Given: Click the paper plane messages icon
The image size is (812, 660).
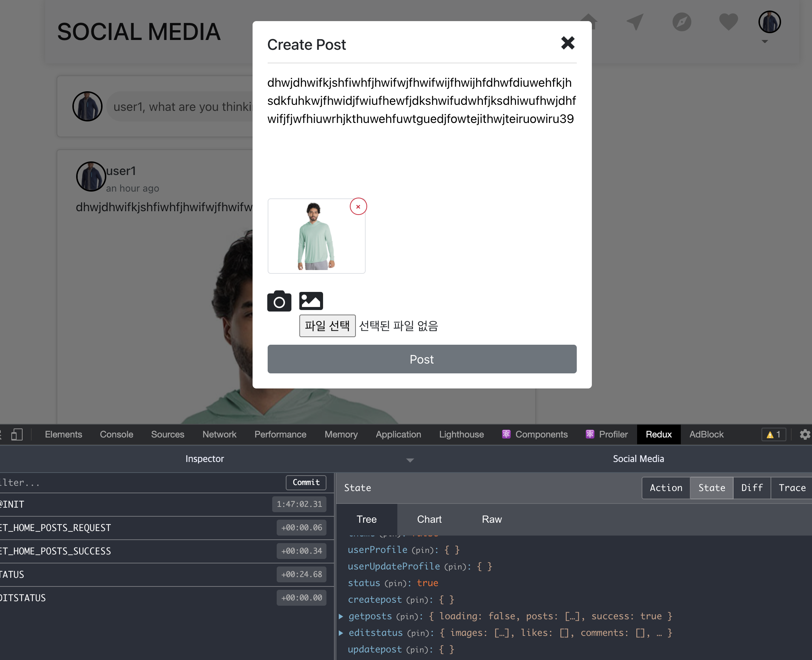Looking at the screenshot, I should [x=635, y=21].
